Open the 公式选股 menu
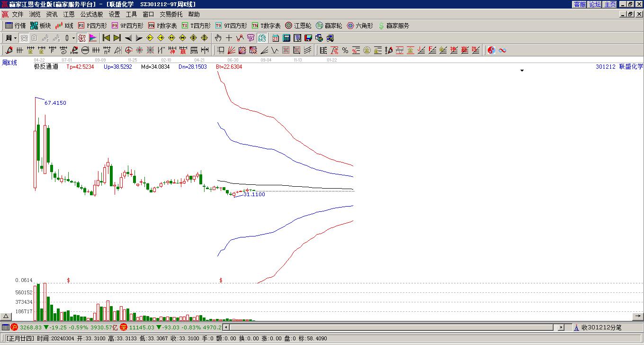This screenshot has height=345, width=644. 91,15
